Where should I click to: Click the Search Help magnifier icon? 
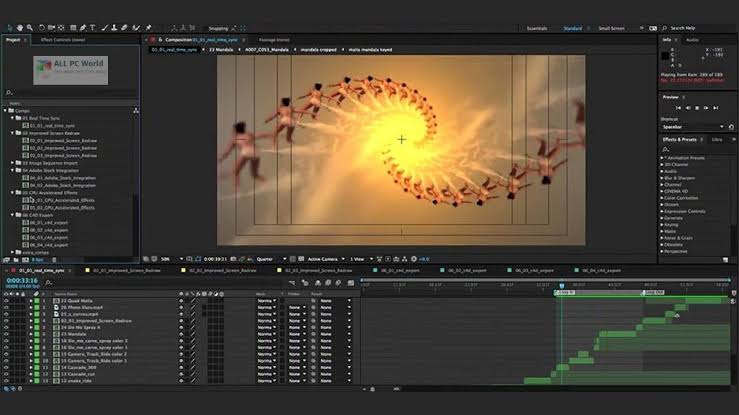click(665, 28)
